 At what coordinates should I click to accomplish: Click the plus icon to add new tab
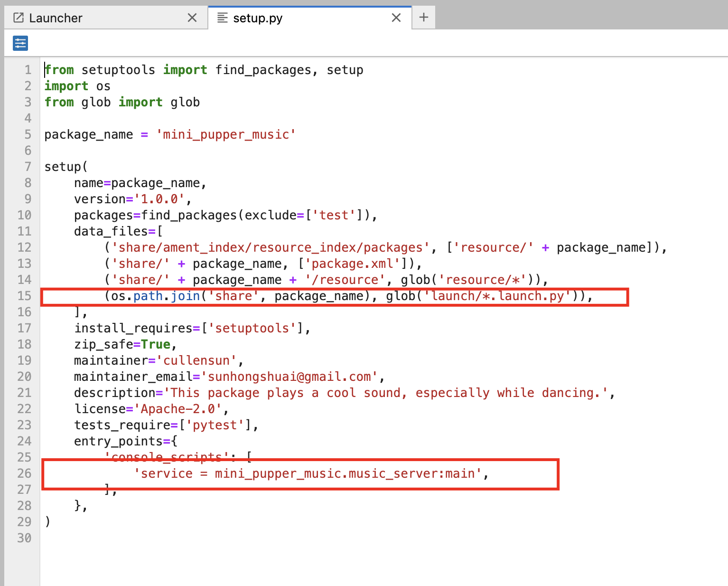(423, 18)
